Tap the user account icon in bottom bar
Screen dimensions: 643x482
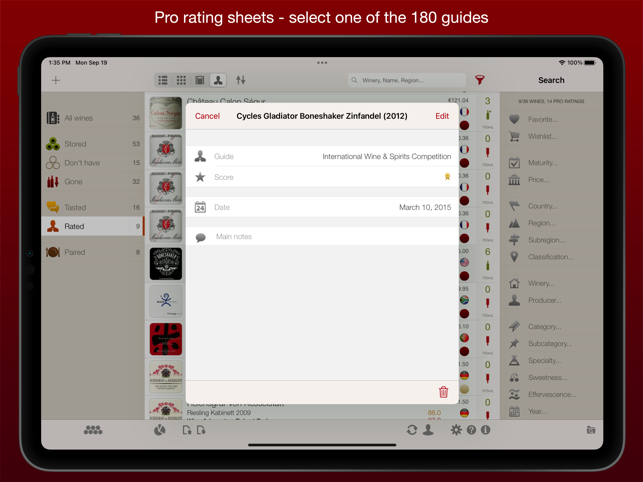[x=428, y=429]
